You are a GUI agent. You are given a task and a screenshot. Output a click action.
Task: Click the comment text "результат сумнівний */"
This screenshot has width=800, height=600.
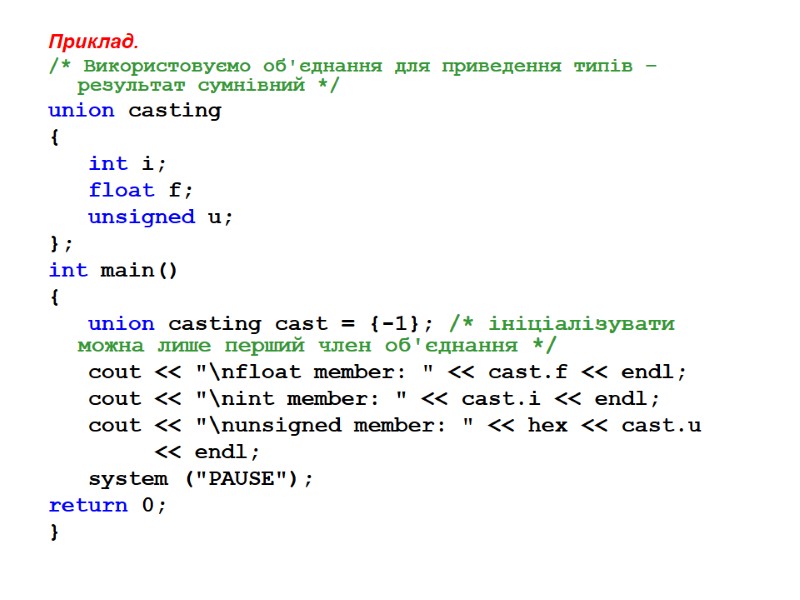[x=208, y=85]
